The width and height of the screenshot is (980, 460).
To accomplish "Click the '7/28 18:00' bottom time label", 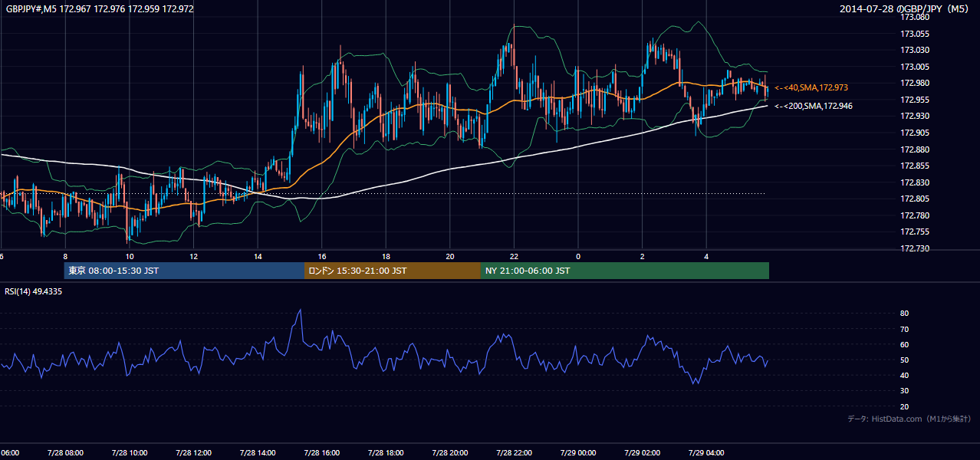I will click(x=386, y=453).
